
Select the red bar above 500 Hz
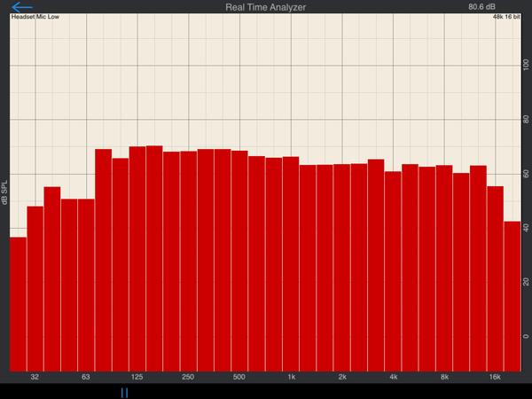[239, 261]
